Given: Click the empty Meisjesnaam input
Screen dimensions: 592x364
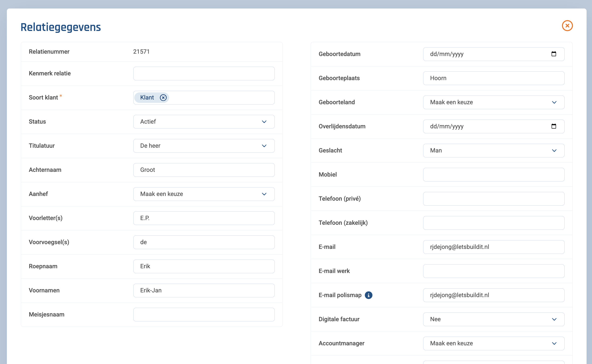Looking at the screenshot, I should pos(204,314).
